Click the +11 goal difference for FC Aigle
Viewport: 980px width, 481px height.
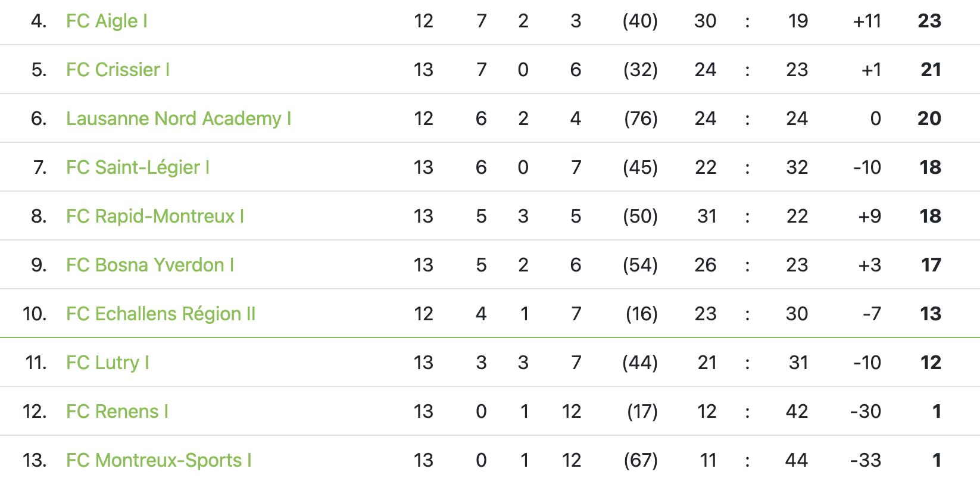coord(866,21)
